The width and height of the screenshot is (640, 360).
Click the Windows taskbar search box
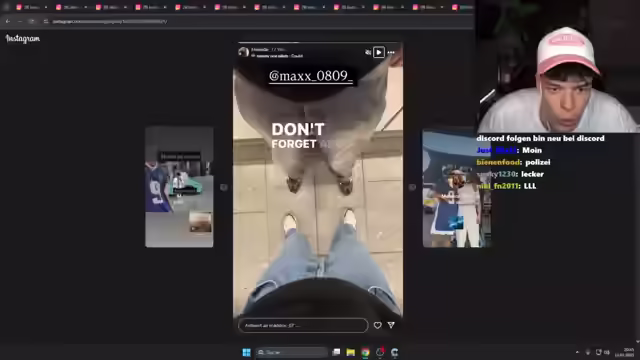point(291,352)
